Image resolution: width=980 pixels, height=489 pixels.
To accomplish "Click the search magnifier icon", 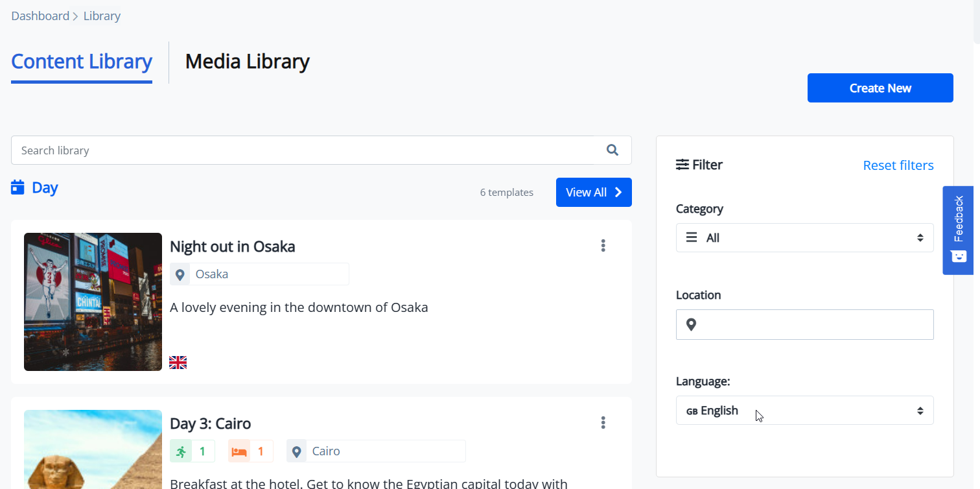I will pos(612,150).
